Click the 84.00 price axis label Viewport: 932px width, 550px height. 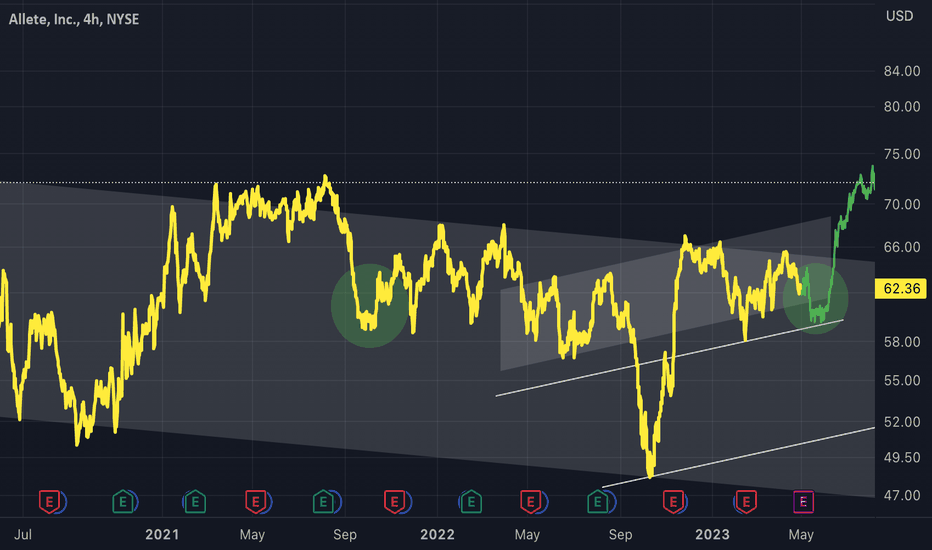pos(902,71)
